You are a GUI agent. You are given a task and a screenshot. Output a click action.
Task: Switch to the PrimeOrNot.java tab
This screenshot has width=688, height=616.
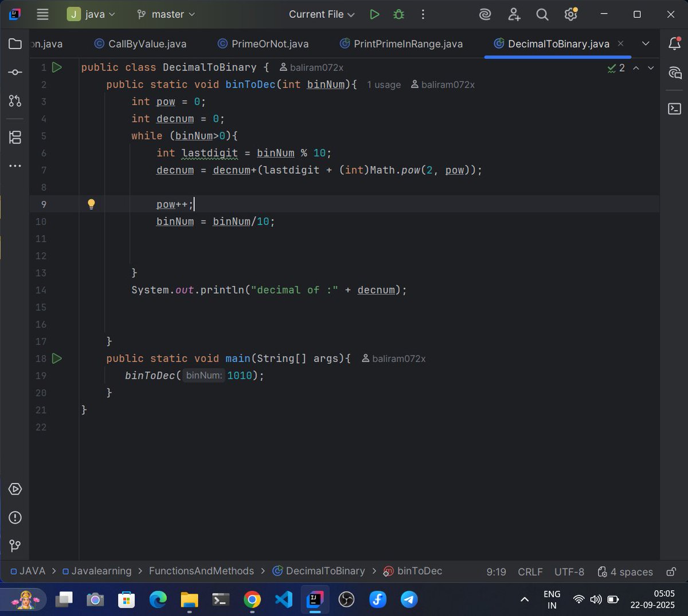click(263, 44)
